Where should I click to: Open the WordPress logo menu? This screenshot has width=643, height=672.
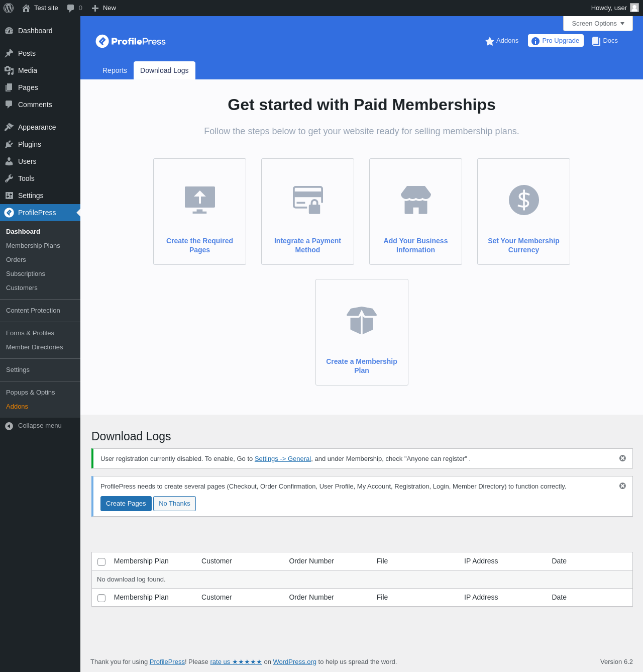tap(9, 8)
